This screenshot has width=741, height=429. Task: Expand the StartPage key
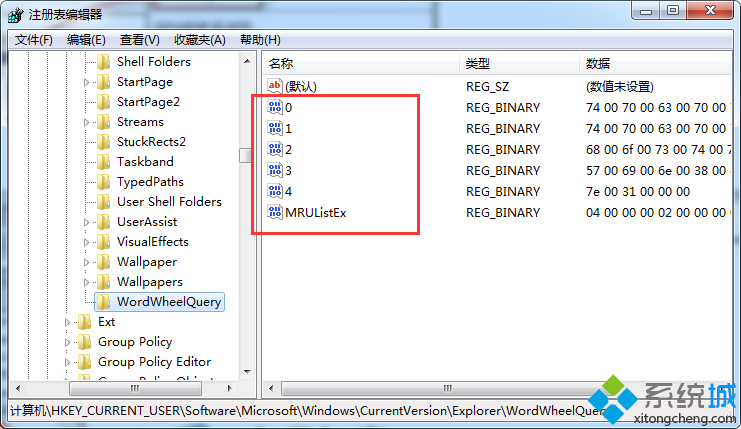point(86,82)
